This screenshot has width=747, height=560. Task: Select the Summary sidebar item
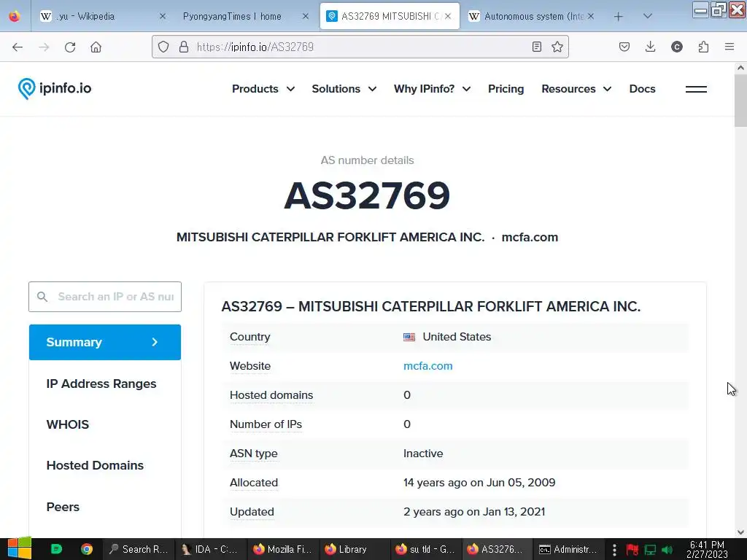click(x=105, y=343)
